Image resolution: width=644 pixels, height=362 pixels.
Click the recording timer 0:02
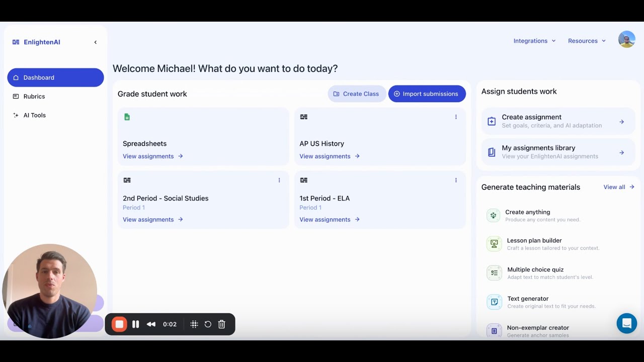[x=170, y=324]
